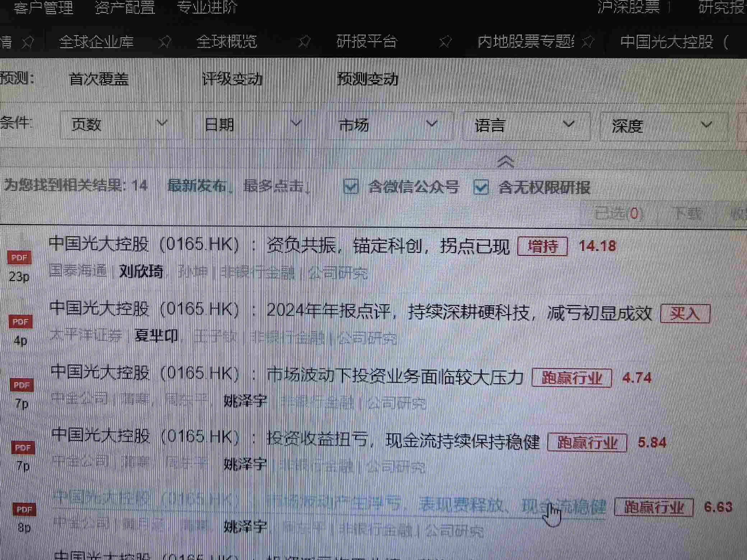747x560 pixels.
Task: Click target price 5.84
Action: click(x=652, y=442)
